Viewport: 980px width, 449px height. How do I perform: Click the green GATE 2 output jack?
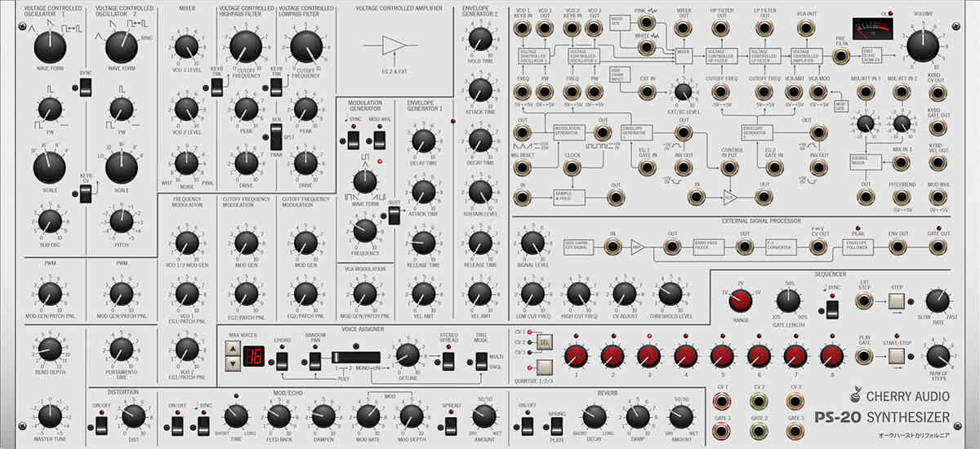(759, 432)
